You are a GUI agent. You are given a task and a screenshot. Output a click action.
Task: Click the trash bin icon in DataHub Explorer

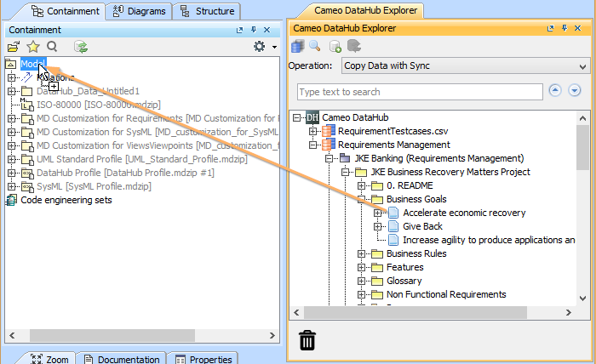(x=307, y=340)
